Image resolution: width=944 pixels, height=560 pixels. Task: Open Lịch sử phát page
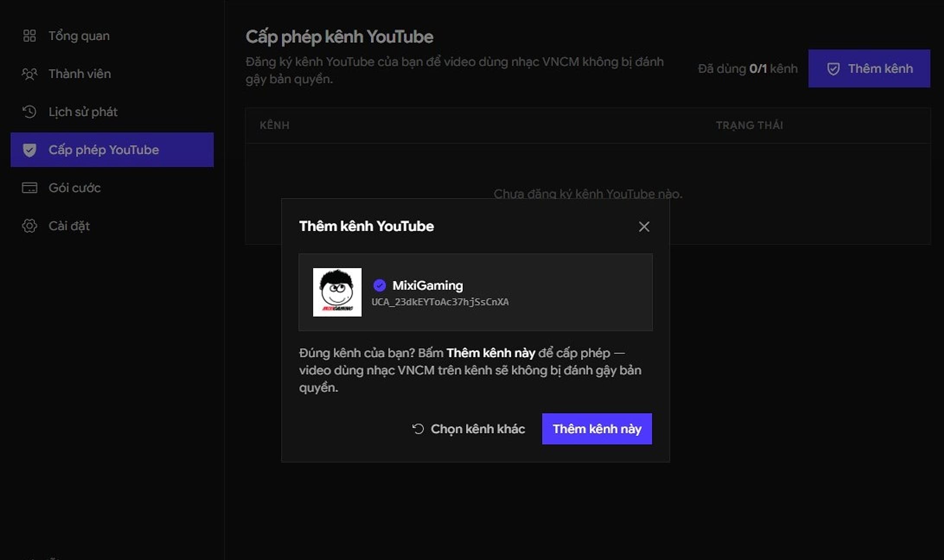112,112
